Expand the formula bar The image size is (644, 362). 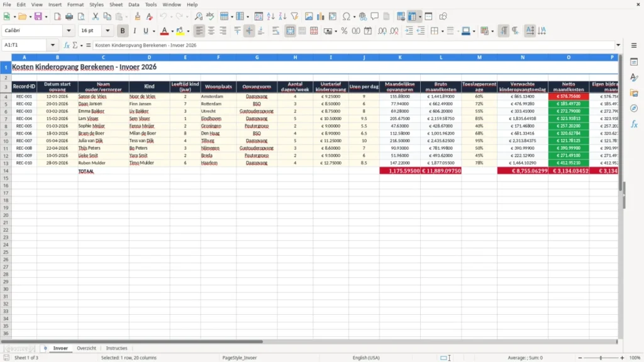[618, 45]
